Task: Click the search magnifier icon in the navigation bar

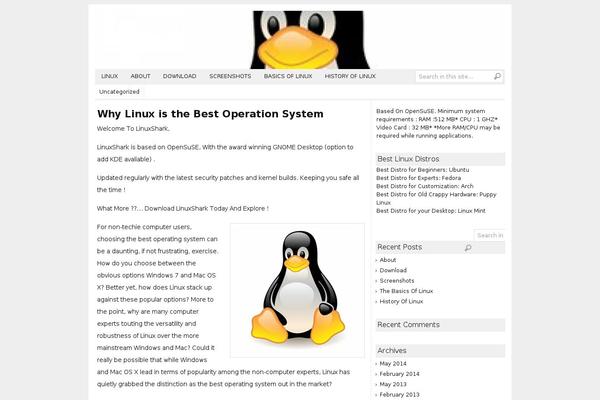Action: pyautogui.click(x=497, y=77)
